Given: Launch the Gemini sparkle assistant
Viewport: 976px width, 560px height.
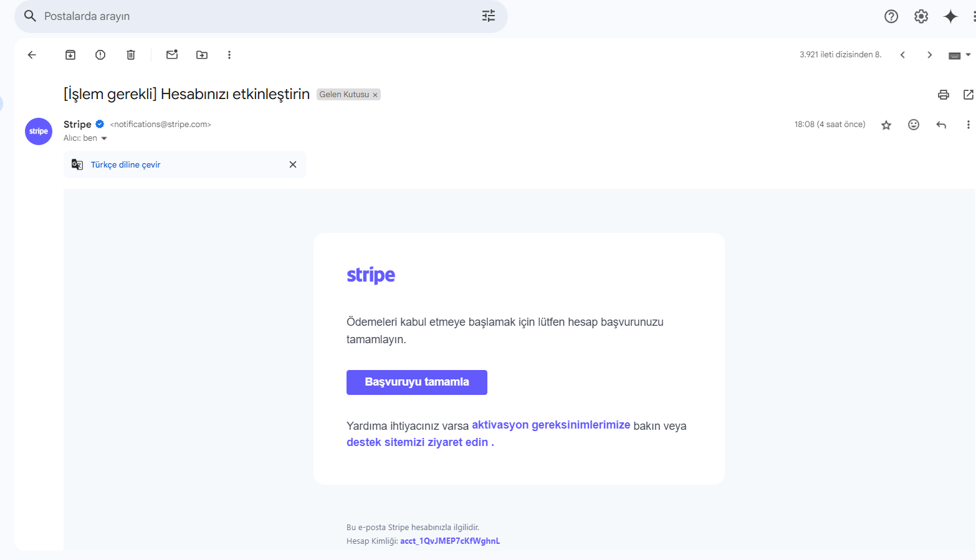Looking at the screenshot, I should point(950,16).
